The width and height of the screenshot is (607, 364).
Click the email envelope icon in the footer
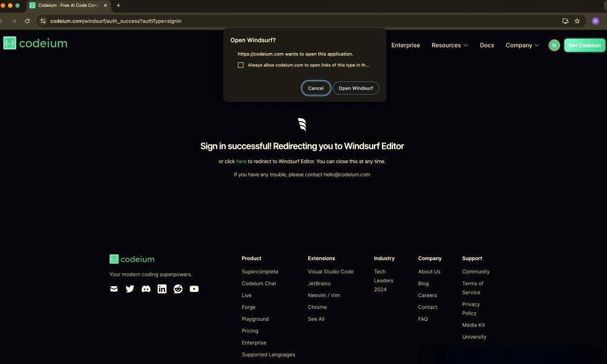(x=114, y=289)
